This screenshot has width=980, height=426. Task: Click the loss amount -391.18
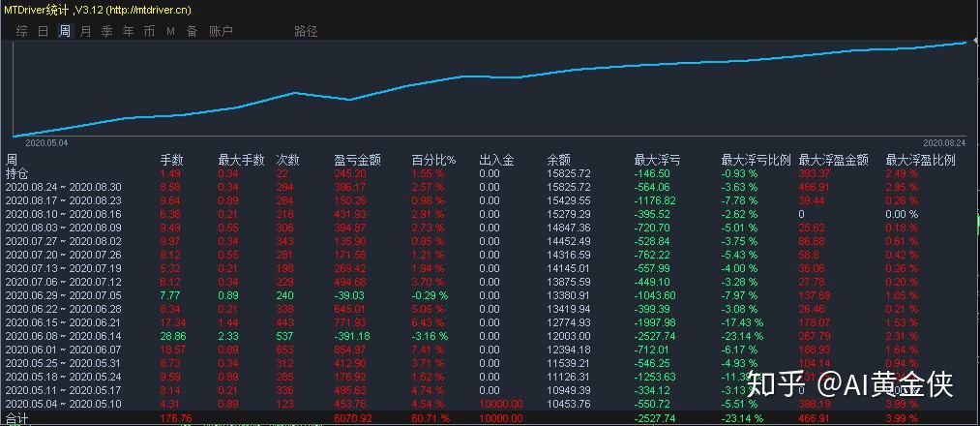(352, 336)
